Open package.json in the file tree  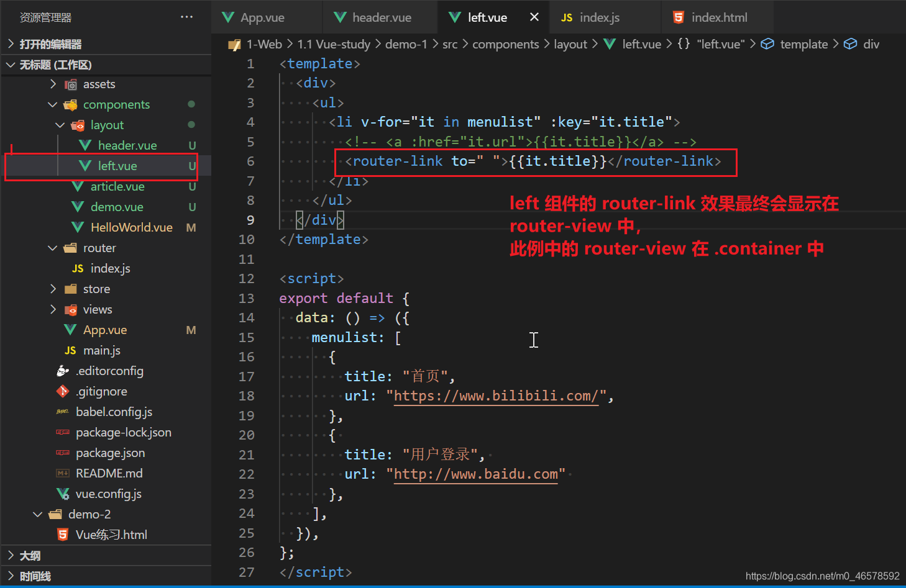click(111, 453)
